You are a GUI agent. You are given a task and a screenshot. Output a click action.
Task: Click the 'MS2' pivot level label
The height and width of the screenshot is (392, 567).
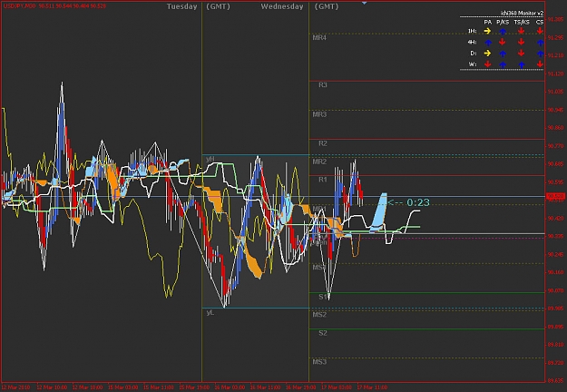[319, 315]
